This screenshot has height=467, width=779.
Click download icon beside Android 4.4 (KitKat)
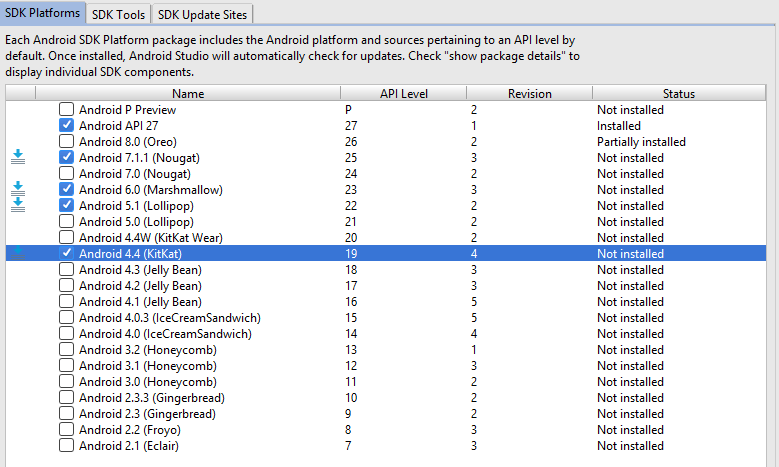click(18, 253)
